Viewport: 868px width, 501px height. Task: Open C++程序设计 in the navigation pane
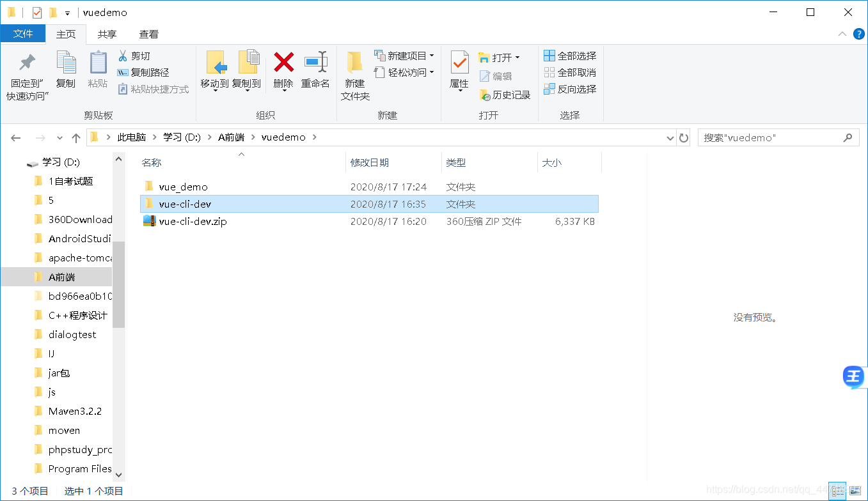tap(78, 315)
